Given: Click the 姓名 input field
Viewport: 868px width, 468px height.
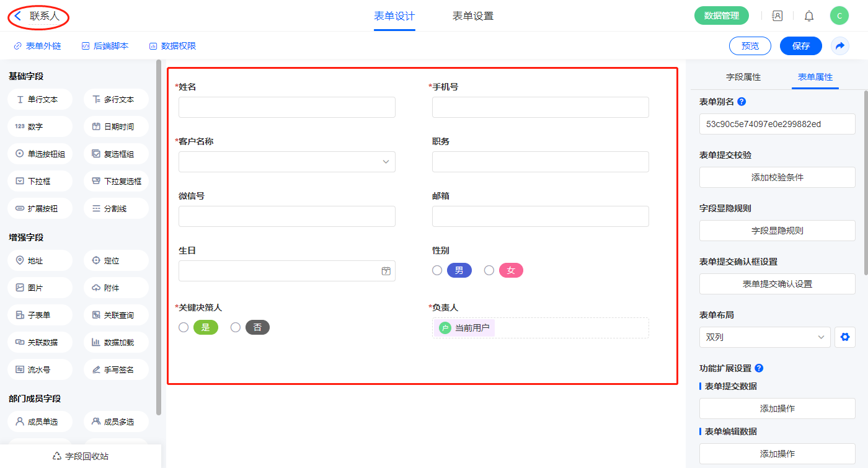Looking at the screenshot, I should [x=287, y=107].
